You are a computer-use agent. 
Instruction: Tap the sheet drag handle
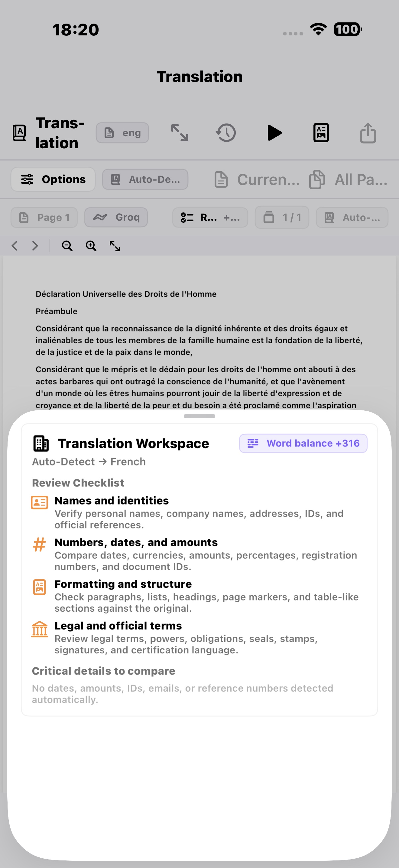pyautogui.click(x=199, y=416)
